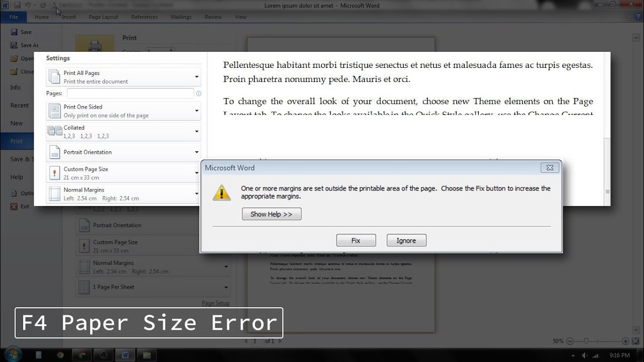Click the 50% zoom level label
Image resolution: width=644 pixels, height=362 pixels.
point(558,341)
